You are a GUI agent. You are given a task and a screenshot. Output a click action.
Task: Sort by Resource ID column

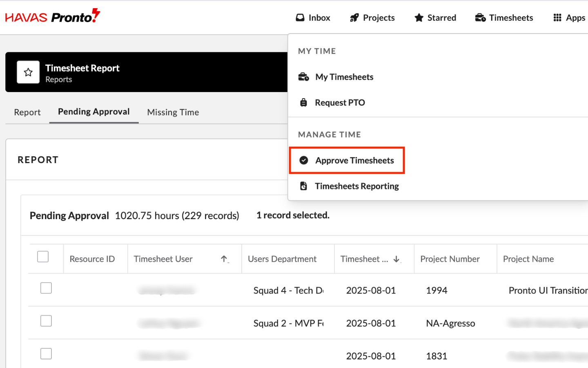pyautogui.click(x=92, y=259)
